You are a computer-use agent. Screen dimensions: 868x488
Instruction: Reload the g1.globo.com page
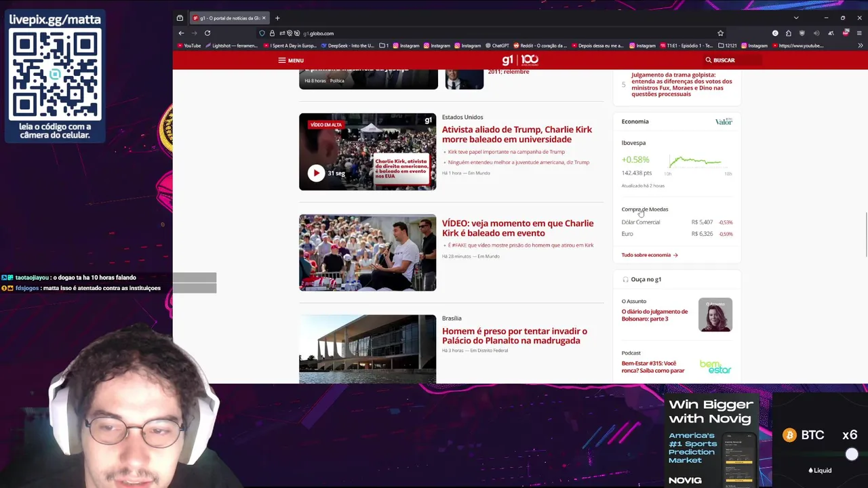click(208, 33)
